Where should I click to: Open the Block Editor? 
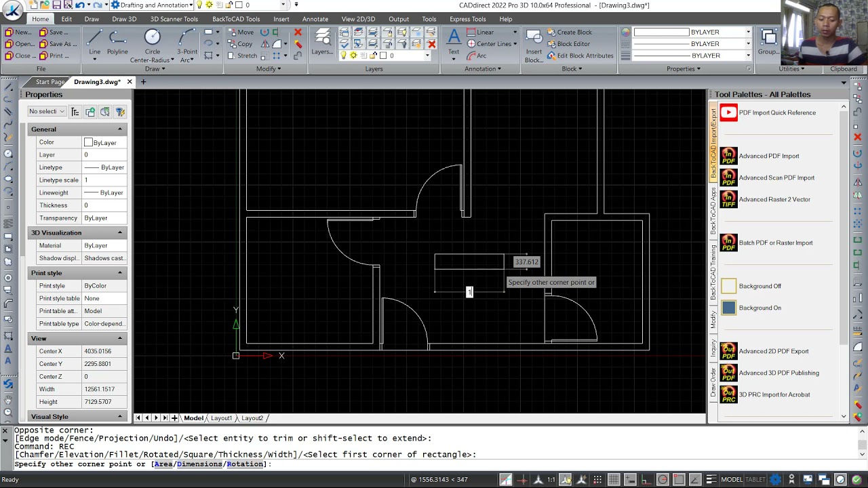[x=568, y=43]
